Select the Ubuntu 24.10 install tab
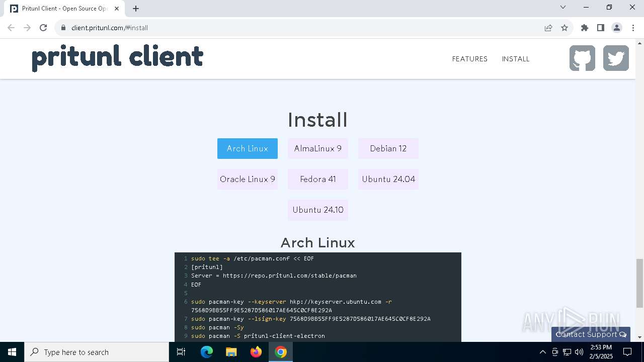The height and width of the screenshot is (362, 644). [x=318, y=210]
